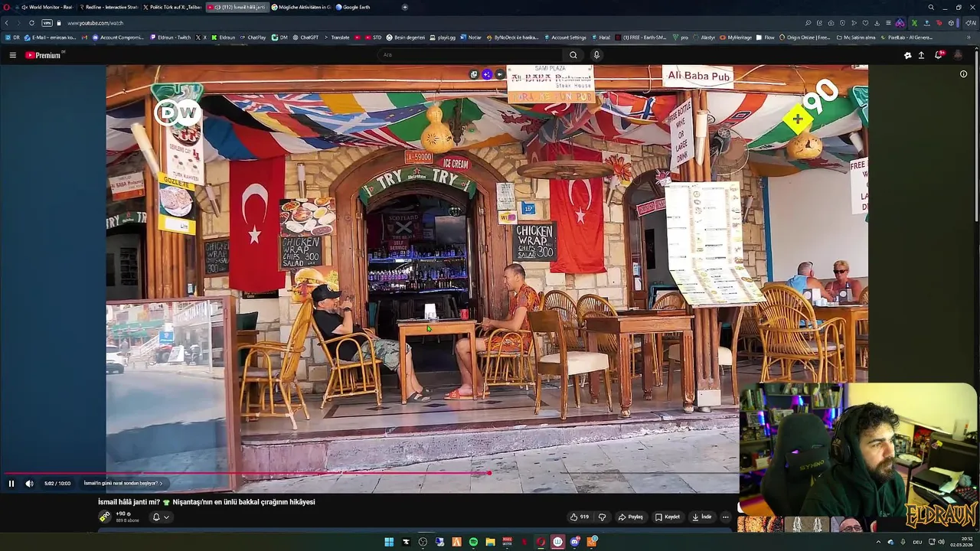Open the Translate bookmark
Image resolution: width=980 pixels, height=551 pixels.
pyautogui.click(x=337, y=37)
